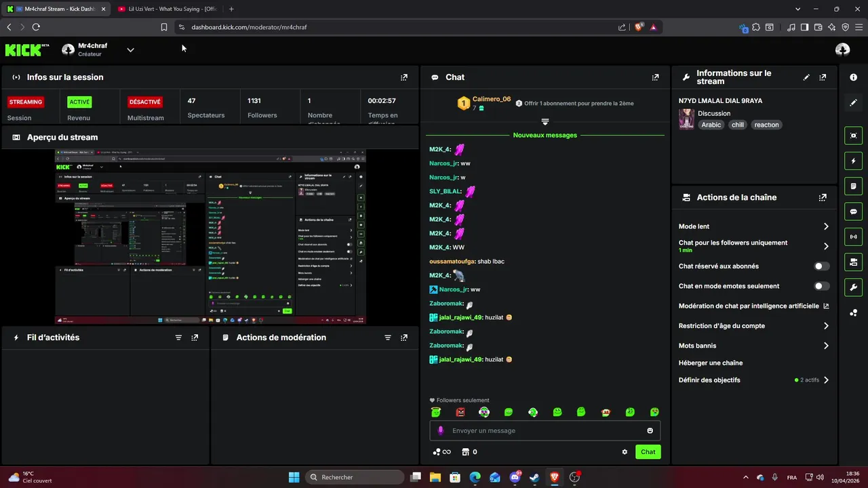
Task: Click username oussamatoufga in chat
Action: pyautogui.click(x=452, y=262)
